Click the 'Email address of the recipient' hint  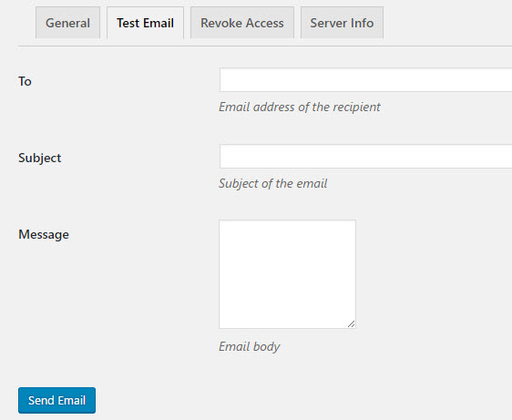[x=300, y=108]
